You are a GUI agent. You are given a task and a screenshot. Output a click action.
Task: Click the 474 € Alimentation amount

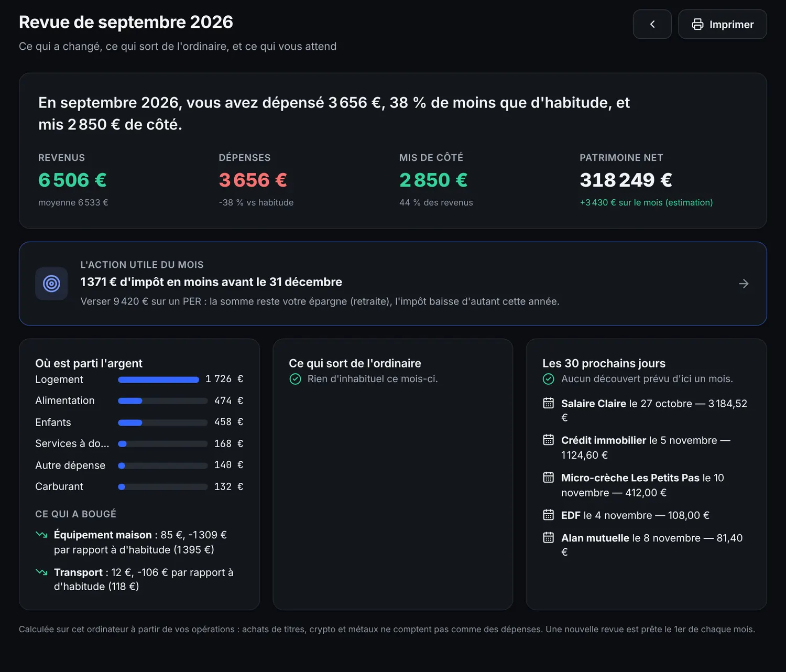click(228, 400)
